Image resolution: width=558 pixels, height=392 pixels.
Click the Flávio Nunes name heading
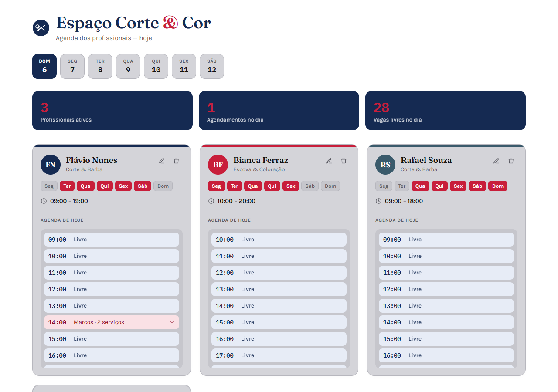click(x=92, y=160)
